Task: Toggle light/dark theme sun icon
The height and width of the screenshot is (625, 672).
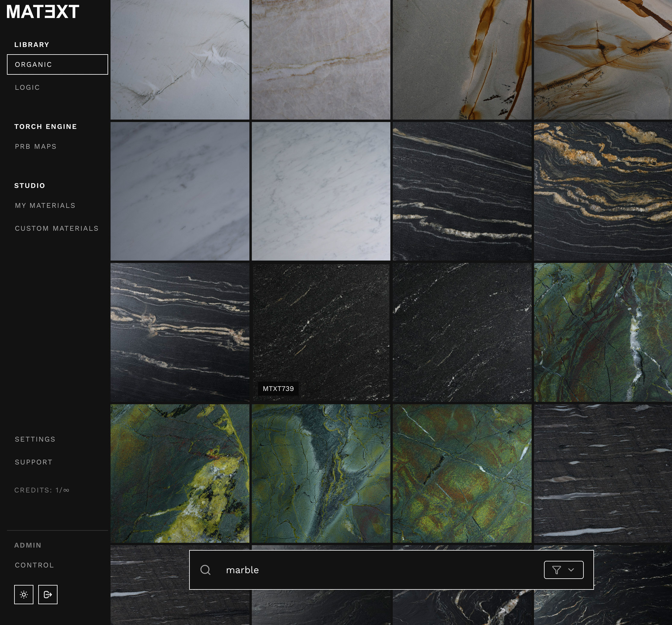Action: [x=24, y=594]
